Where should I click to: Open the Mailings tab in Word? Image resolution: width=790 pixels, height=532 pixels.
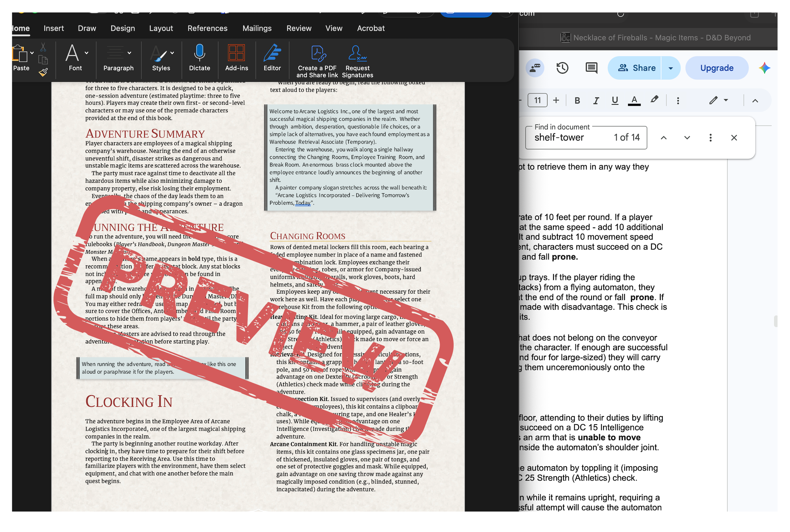pyautogui.click(x=257, y=28)
